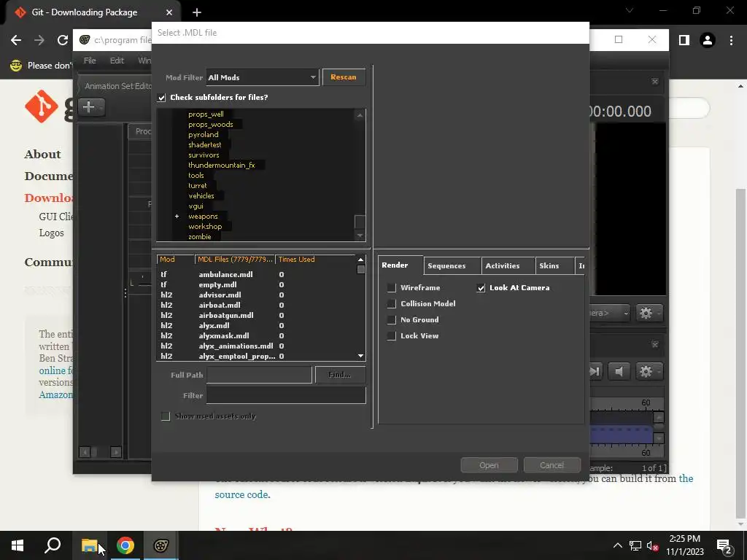
Task: Expand the weapons folder plus sign
Action: [177, 216]
